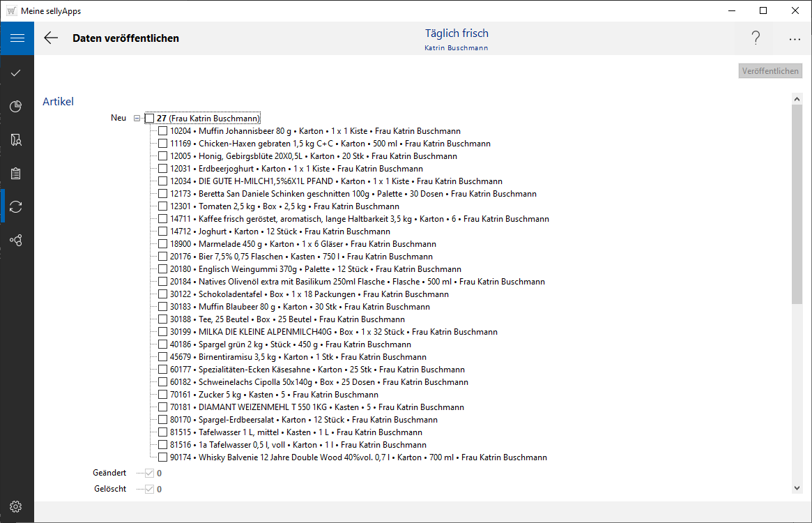Tick the checkbox for Erdbeerjoghurt
Viewport: 812px width, 523px height.
tap(162, 169)
